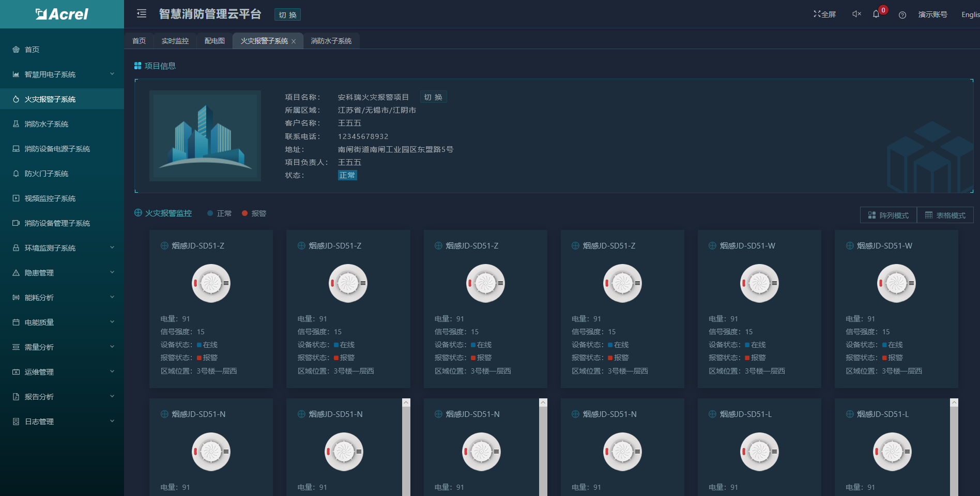Viewport: 980px width, 496px height.
Task: Click the 切 换 project switch button
Action: click(x=434, y=97)
